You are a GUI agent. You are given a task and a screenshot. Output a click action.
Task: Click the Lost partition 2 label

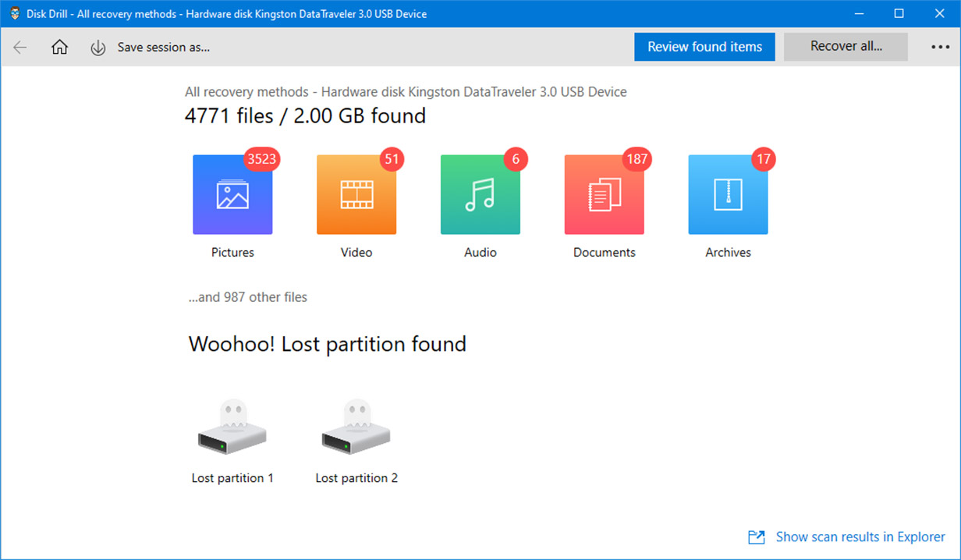pos(356,478)
